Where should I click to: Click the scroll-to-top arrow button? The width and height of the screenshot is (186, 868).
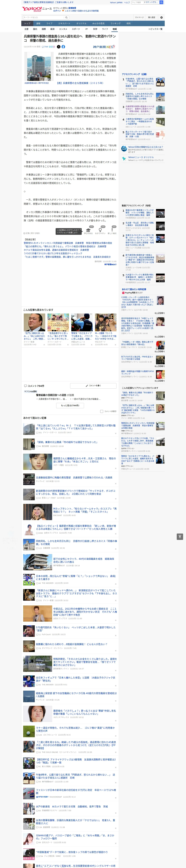[180, 536]
